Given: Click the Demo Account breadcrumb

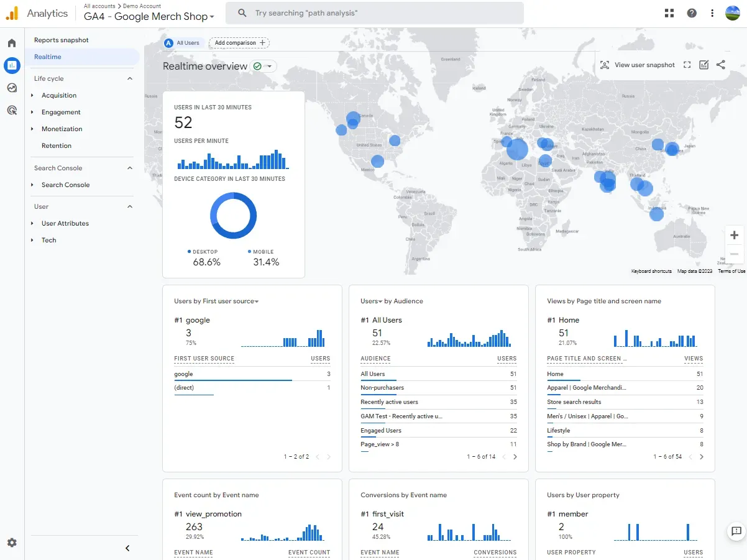Looking at the screenshot, I should coord(142,6).
